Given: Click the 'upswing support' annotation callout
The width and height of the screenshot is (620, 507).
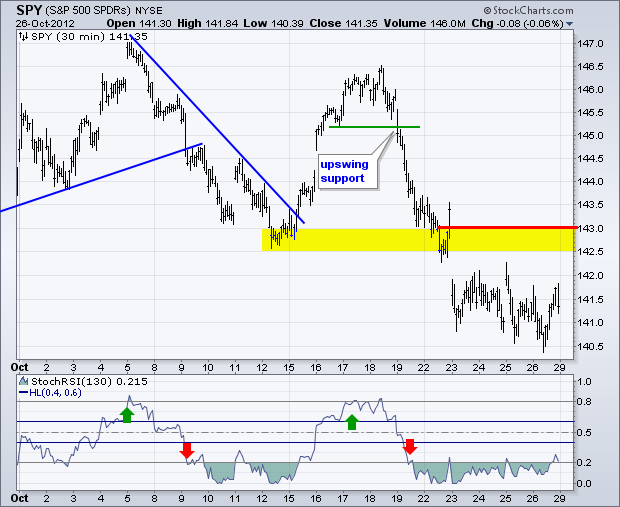Looking at the screenshot, I should (348, 171).
